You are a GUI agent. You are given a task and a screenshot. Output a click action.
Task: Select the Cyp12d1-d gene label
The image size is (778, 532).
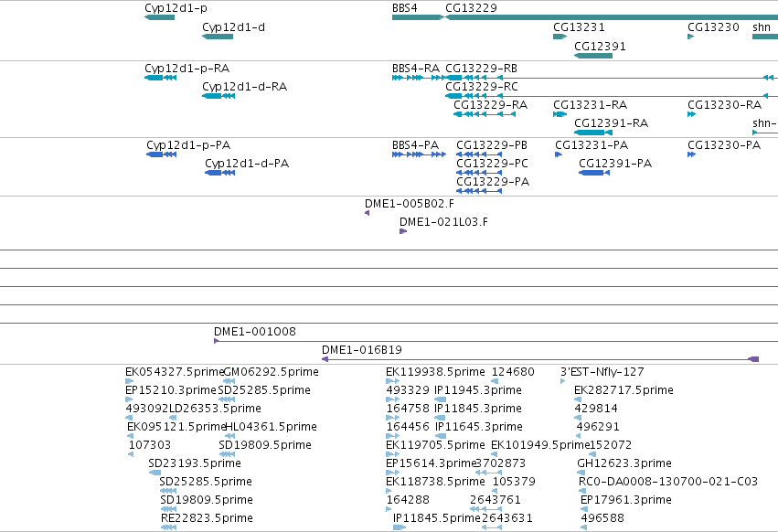[233, 27]
